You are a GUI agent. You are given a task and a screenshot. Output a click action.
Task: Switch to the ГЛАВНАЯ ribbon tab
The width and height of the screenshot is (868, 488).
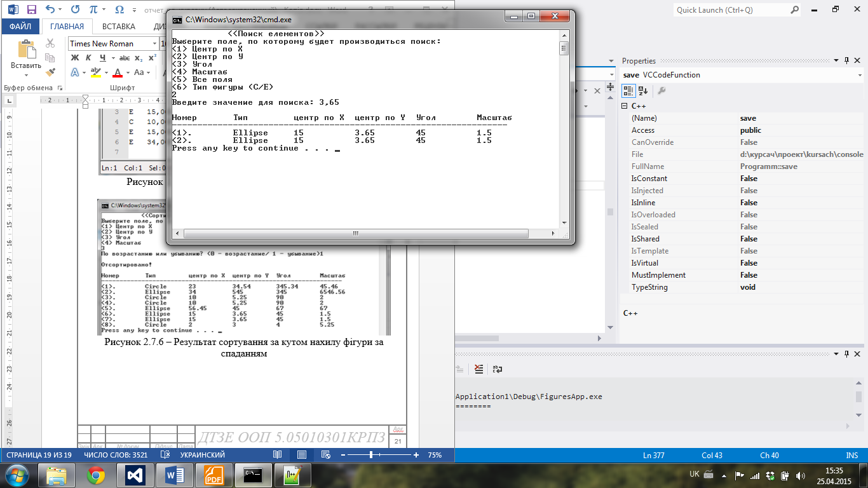coord(67,27)
